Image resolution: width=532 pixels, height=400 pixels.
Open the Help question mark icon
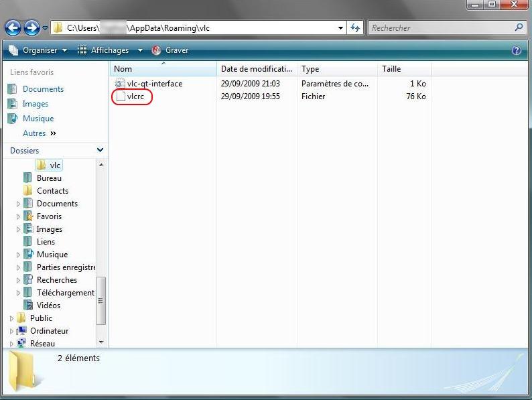click(517, 50)
